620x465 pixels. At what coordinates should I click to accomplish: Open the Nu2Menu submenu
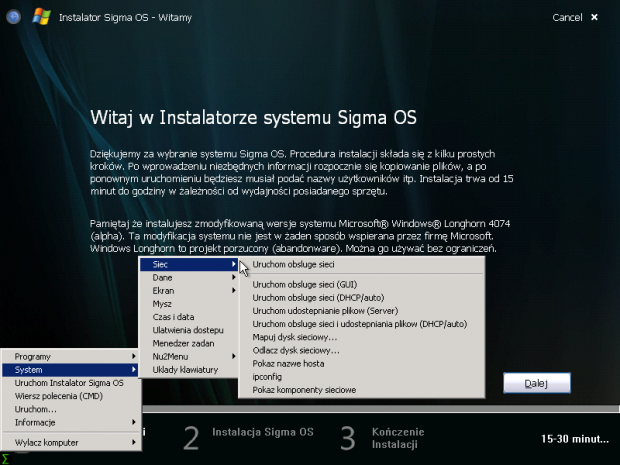pos(189,356)
